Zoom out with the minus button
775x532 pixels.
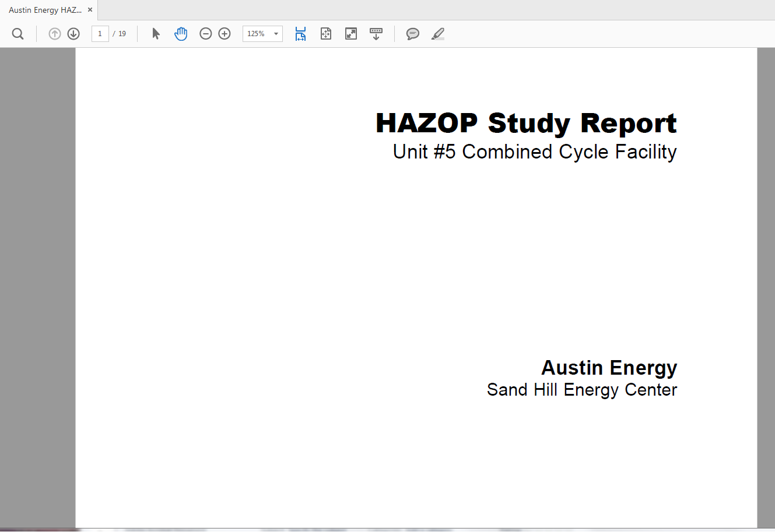[x=205, y=34]
